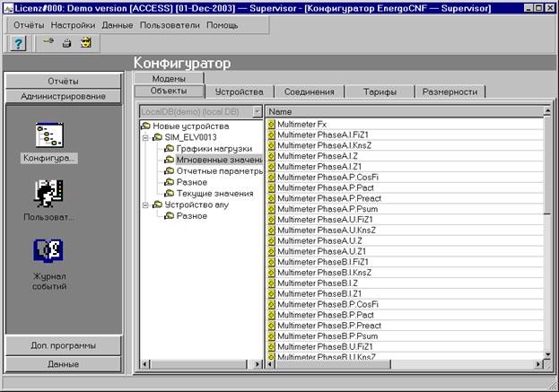Select Разное under SIM_ELV0013
This screenshot has width=559, height=392.
[x=191, y=182]
